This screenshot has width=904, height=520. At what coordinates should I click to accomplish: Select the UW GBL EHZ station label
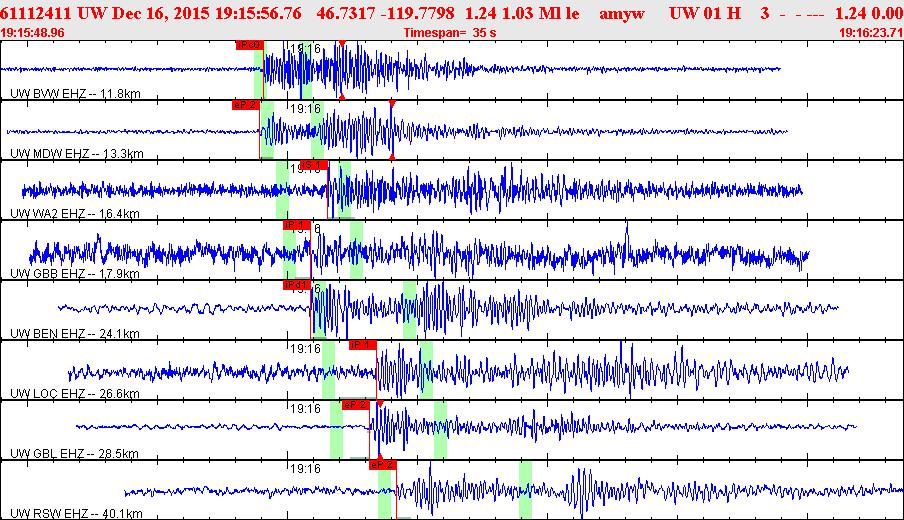click(x=75, y=454)
